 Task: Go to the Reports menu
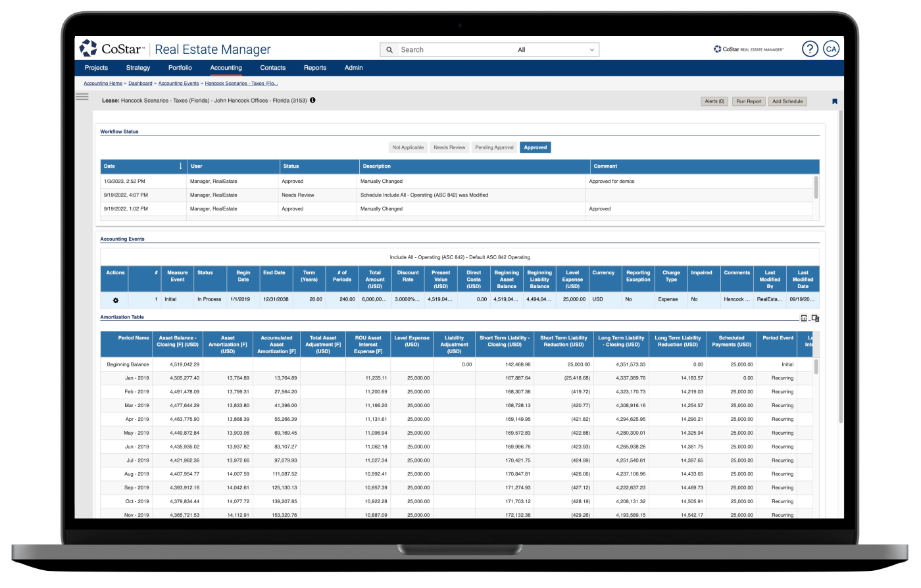(314, 68)
